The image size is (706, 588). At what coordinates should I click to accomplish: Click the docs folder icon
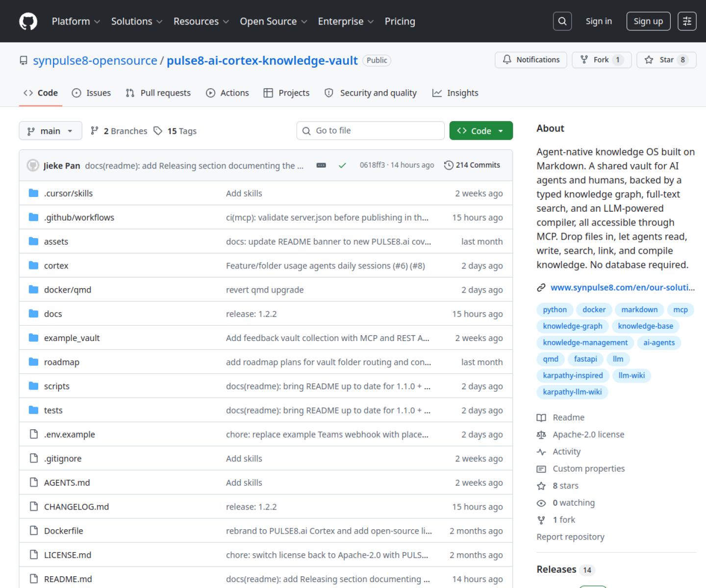[33, 314]
